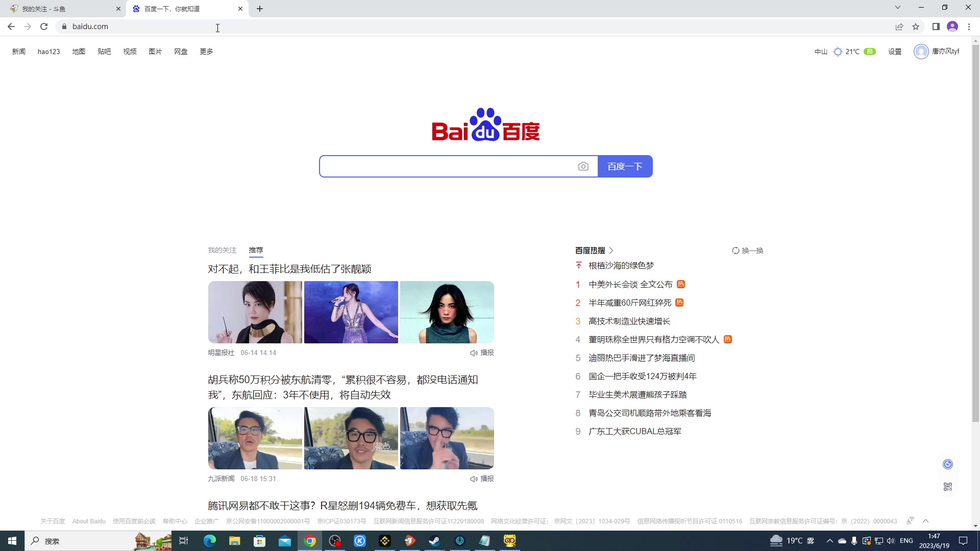Open hot search 根植沙海的绿色梦
The height and width of the screenshot is (551, 980).
621,265
